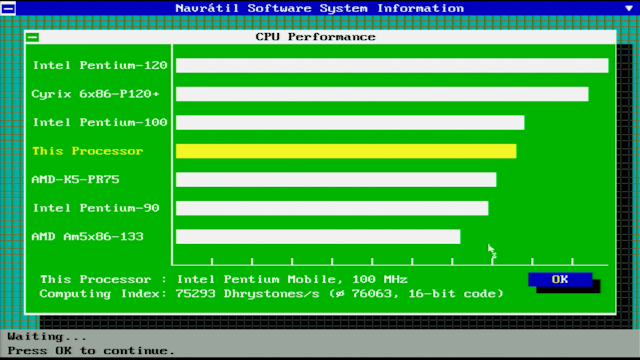Open the main window system menu icon
Viewport: 640px width, 360px height.
click(8, 8)
